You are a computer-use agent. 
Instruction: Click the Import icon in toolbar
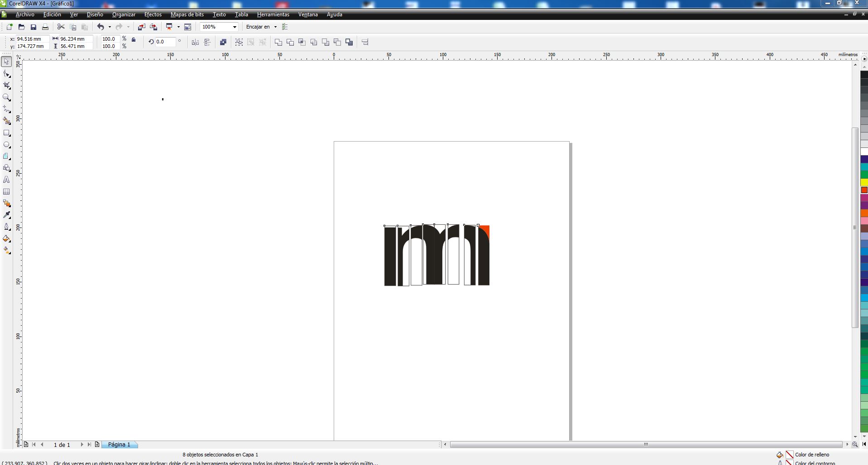(x=141, y=27)
